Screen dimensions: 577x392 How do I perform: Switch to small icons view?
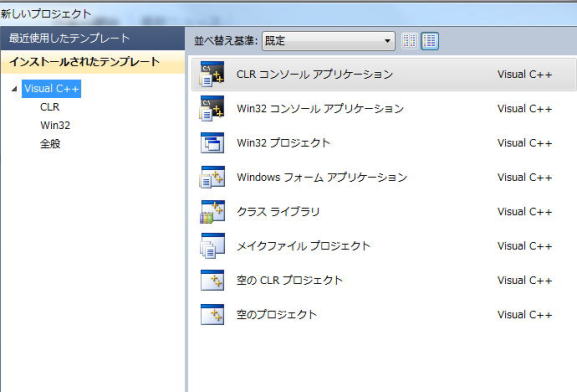pos(409,40)
